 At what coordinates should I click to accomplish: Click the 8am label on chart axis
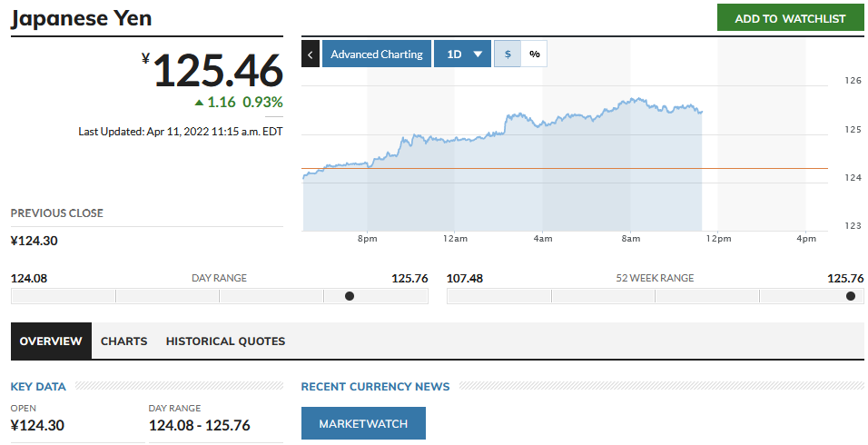coord(630,239)
